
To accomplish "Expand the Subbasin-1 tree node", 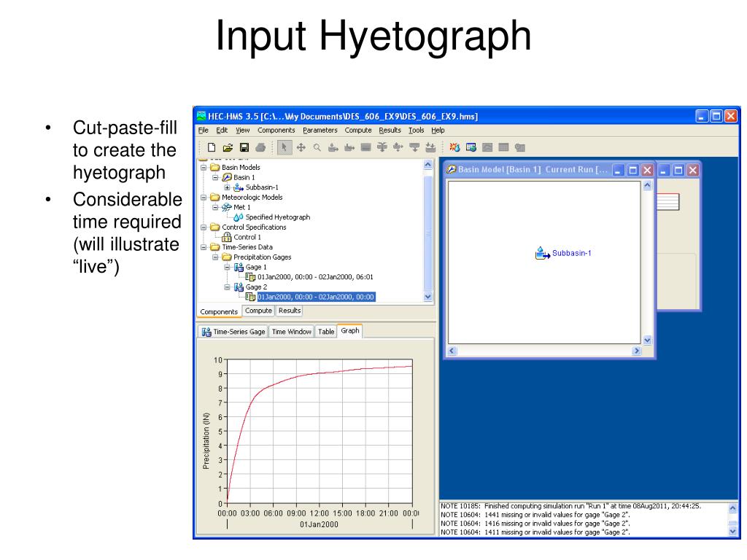I will (228, 187).
